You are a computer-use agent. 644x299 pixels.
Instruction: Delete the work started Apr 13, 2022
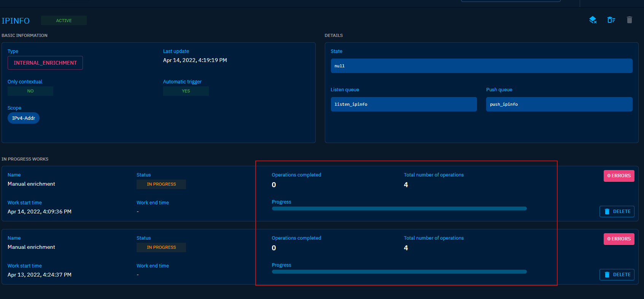[617, 275]
